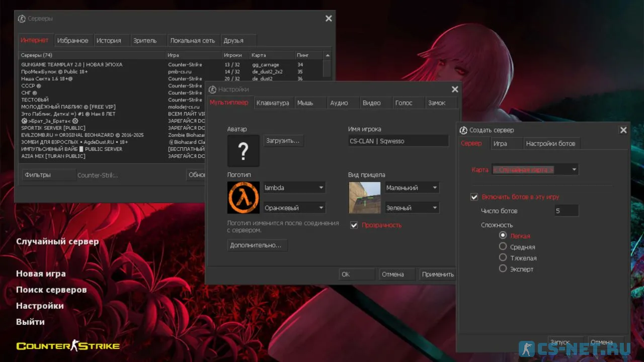Click the Steam icon in Servers title bar
644x362 pixels.
click(22, 19)
